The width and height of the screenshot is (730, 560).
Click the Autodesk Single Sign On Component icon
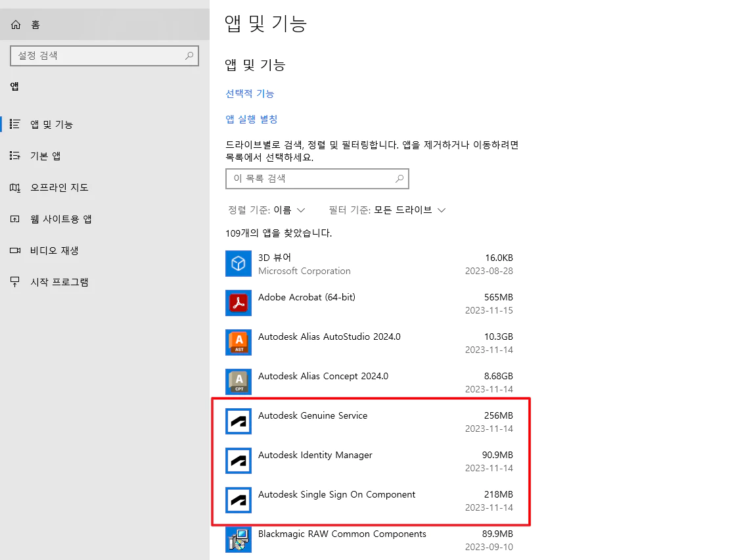coord(239,500)
